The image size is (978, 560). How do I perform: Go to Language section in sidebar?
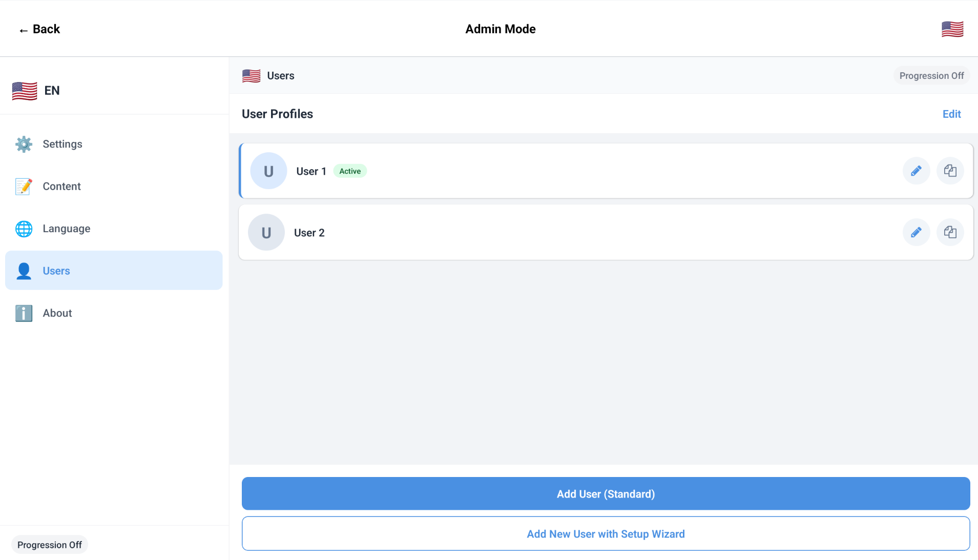tap(66, 229)
